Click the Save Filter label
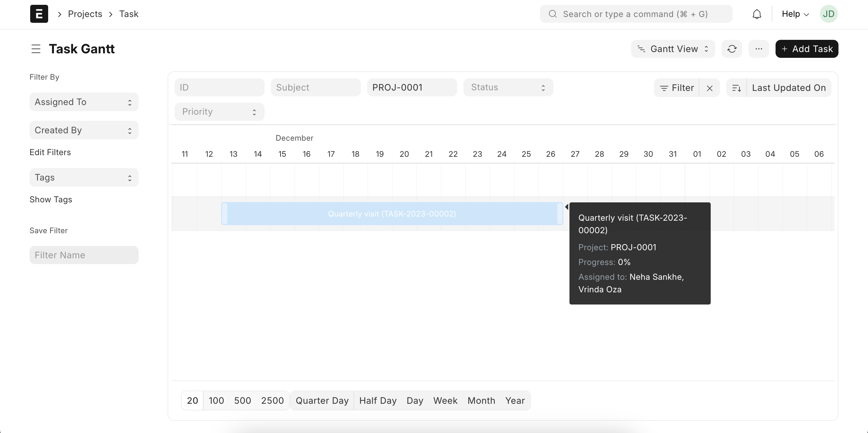This screenshot has height=433, width=868. pyautogui.click(x=48, y=231)
